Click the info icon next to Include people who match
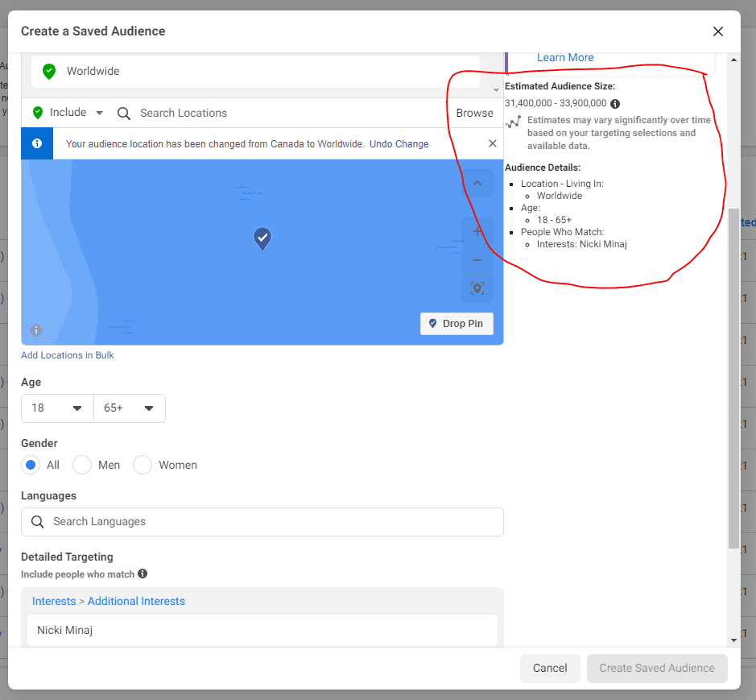 point(143,574)
